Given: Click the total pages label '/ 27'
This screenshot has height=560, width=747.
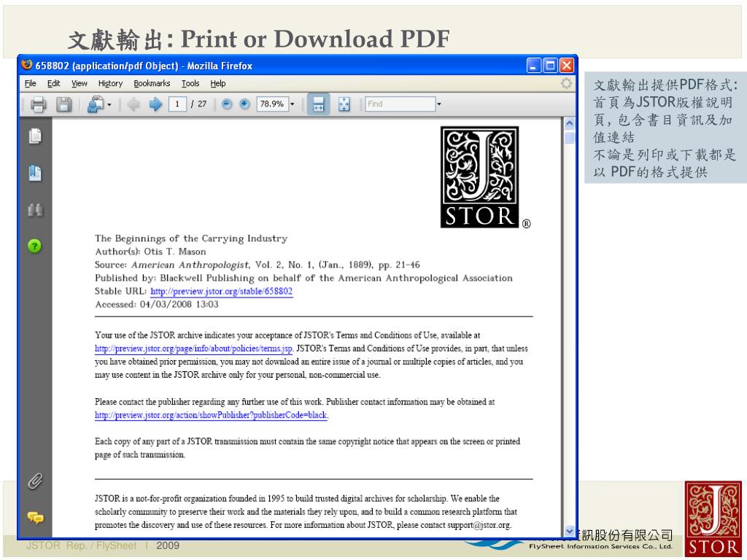Looking at the screenshot, I should [198, 104].
